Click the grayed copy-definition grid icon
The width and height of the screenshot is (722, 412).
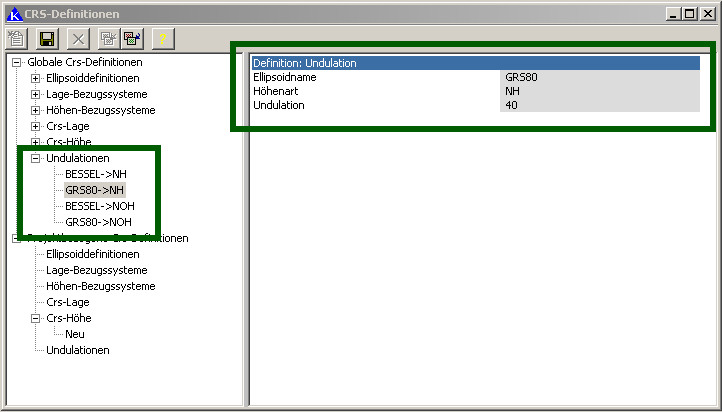(108, 38)
